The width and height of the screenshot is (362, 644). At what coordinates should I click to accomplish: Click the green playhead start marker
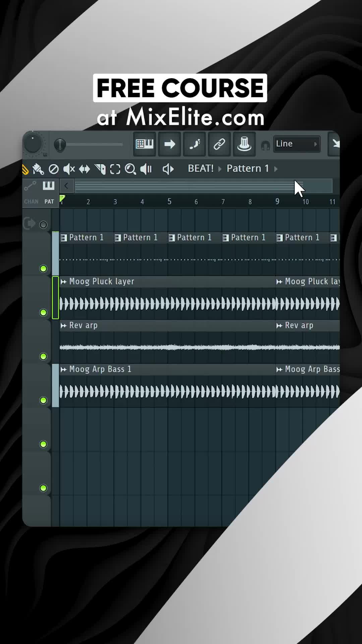62,199
